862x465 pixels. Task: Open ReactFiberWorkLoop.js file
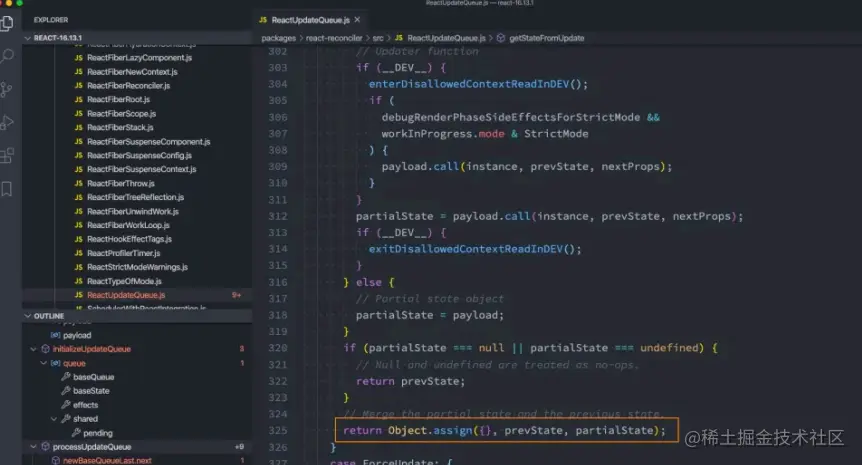pyautogui.click(x=128, y=225)
